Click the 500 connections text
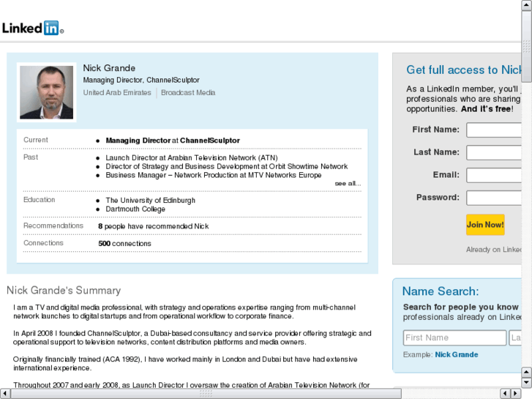 pos(124,244)
